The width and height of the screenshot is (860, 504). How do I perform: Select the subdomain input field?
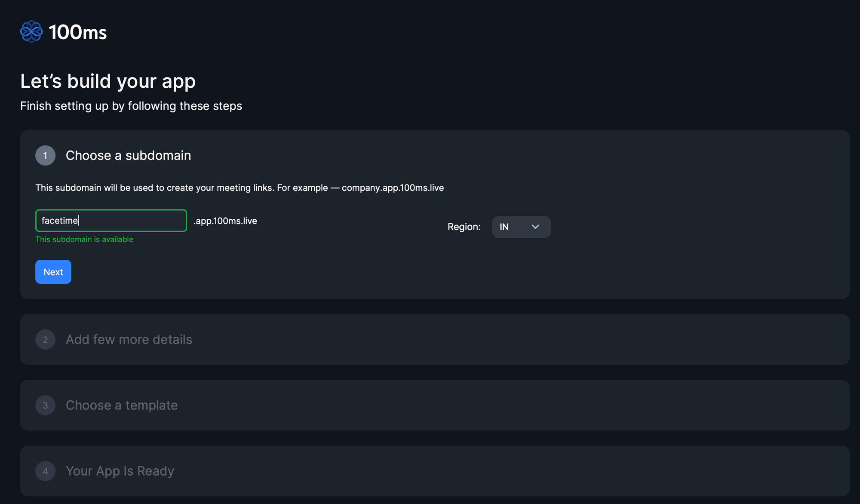[x=111, y=220]
